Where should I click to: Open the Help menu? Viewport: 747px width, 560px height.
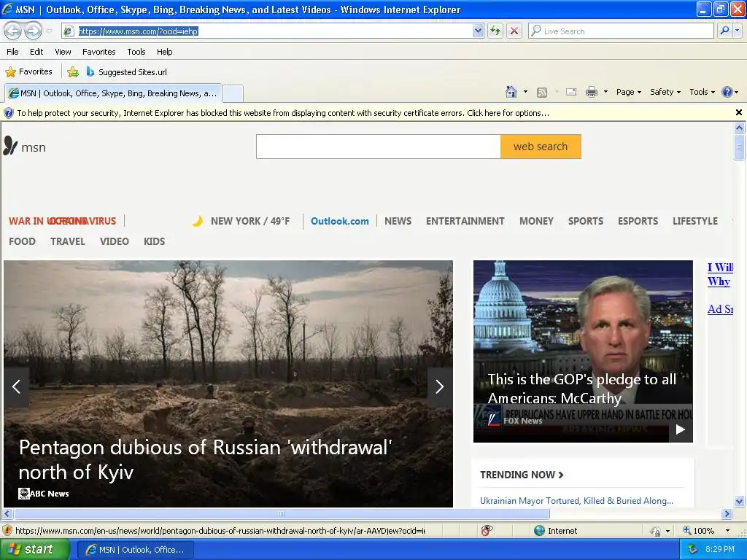(x=164, y=52)
